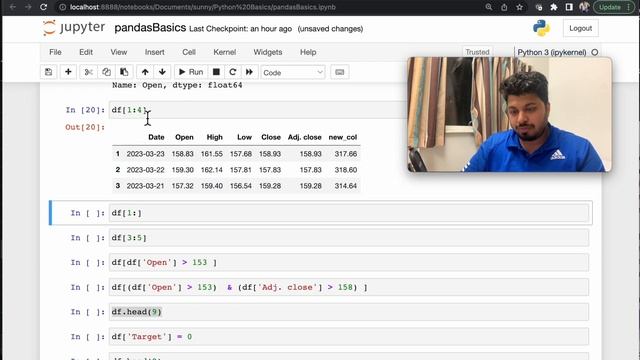Copy selected cells icon
Viewport: 640px width, 360px height.
point(106,72)
